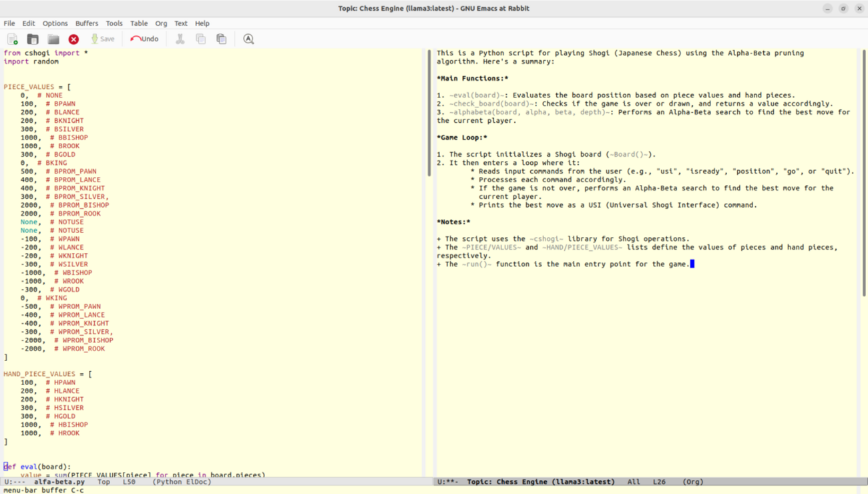Open the Org menu
The image size is (868, 494).
pos(161,23)
